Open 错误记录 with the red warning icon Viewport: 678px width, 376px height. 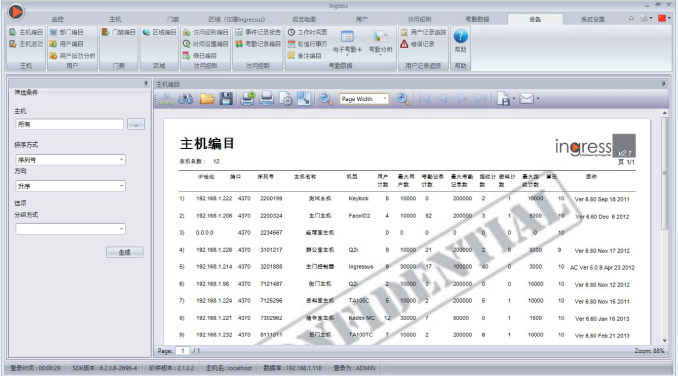point(418,44)
